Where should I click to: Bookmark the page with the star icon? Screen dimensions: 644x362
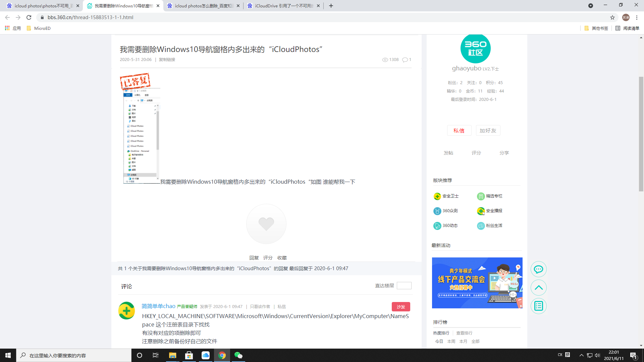point(612,17)
